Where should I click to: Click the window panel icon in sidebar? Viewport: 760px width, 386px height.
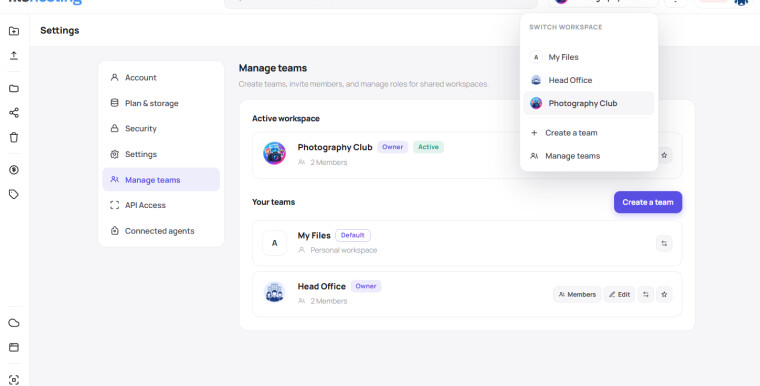14,347
